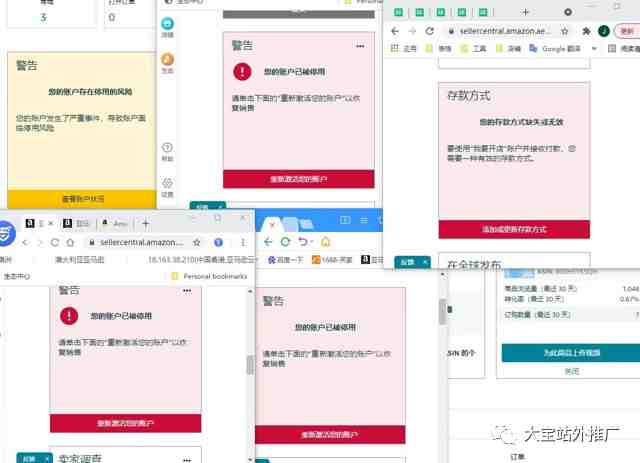Open the help icon in left sidebar

point(167,148)
